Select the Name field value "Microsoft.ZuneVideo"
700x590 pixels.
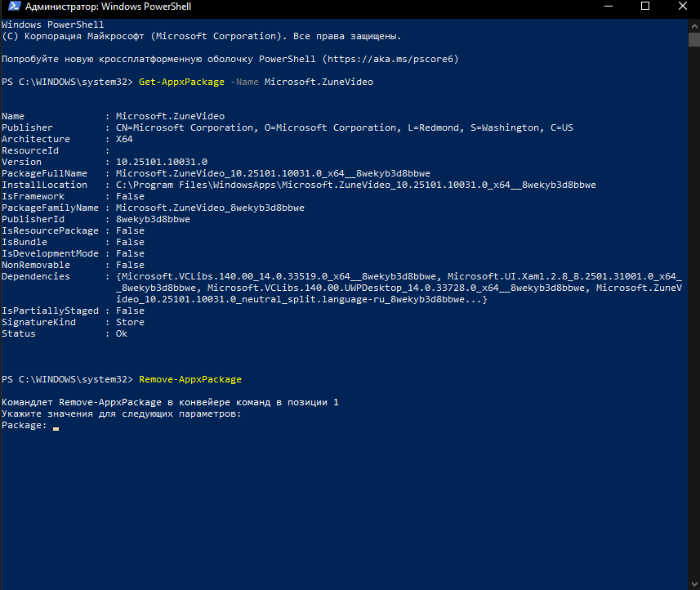(170, 116)
